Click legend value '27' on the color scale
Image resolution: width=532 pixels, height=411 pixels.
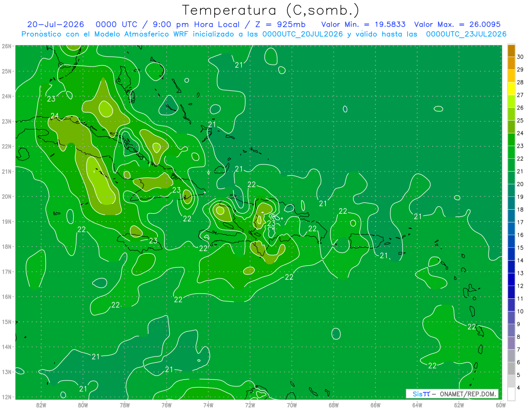(x=520, y=95)
